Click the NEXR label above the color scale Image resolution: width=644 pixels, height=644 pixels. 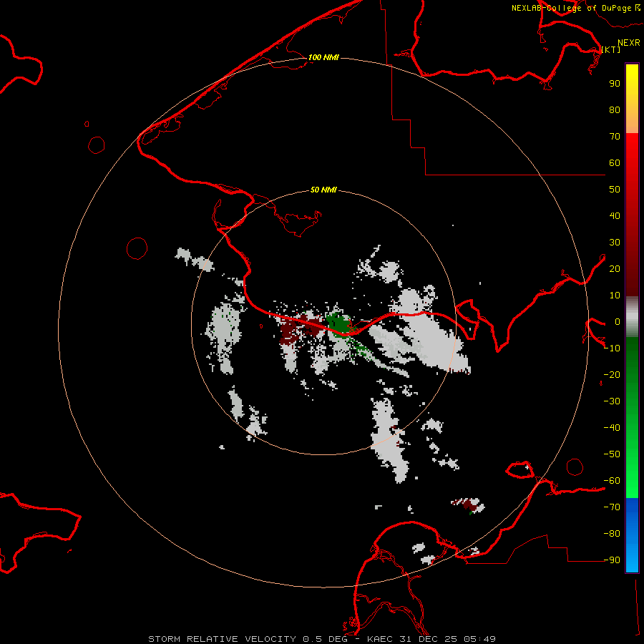tap(628, 43)
